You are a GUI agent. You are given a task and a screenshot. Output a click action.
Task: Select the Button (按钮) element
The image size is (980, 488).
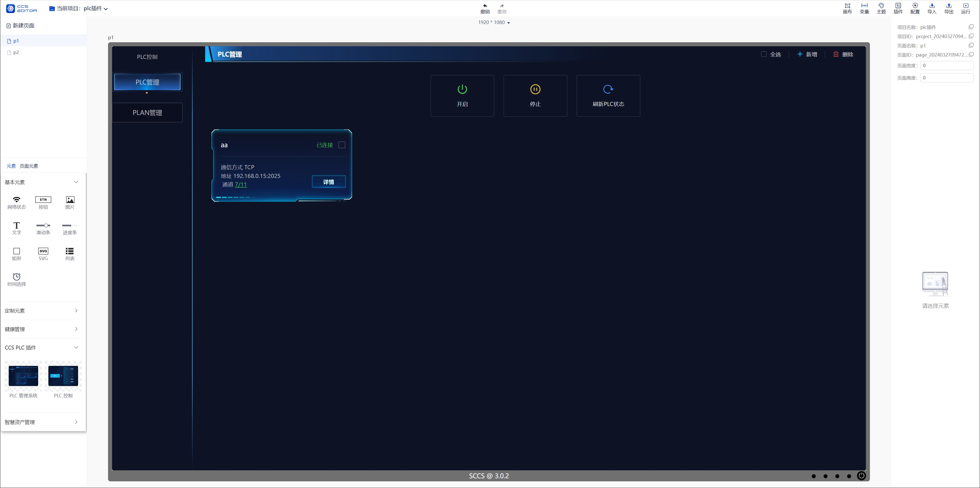(43, 203)
